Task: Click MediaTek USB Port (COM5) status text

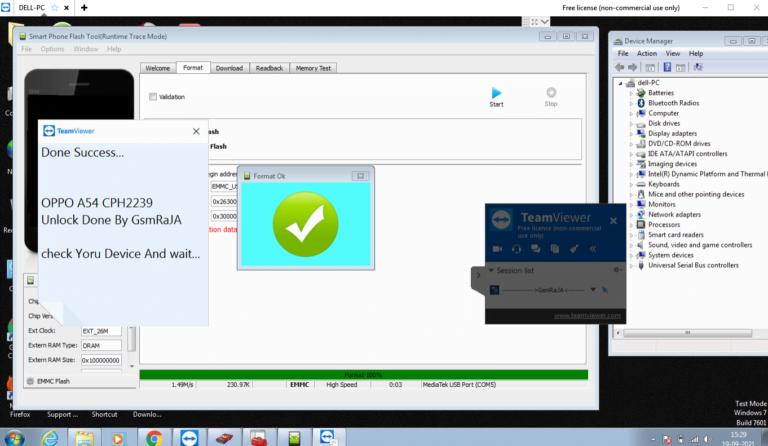Action: (459, 385)
